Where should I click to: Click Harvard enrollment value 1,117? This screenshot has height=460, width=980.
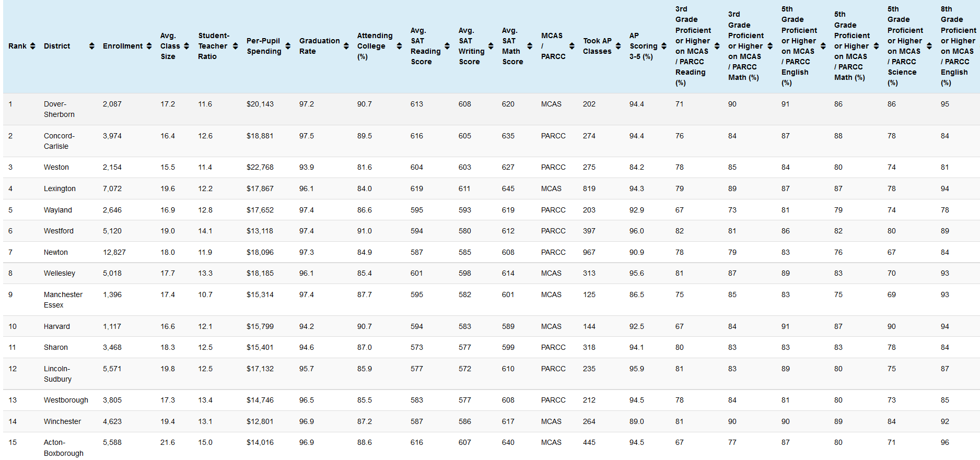pyautogui.click(x=112, y=326)
